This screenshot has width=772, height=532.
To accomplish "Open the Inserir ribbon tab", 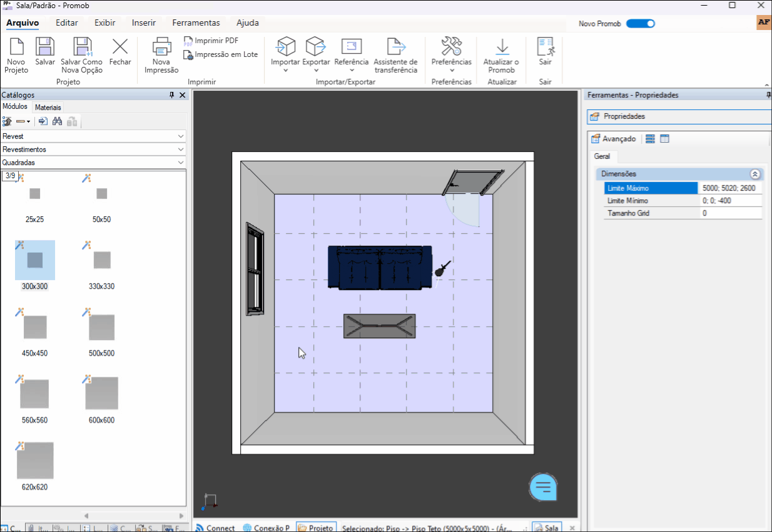I will [x=144, y=23].
